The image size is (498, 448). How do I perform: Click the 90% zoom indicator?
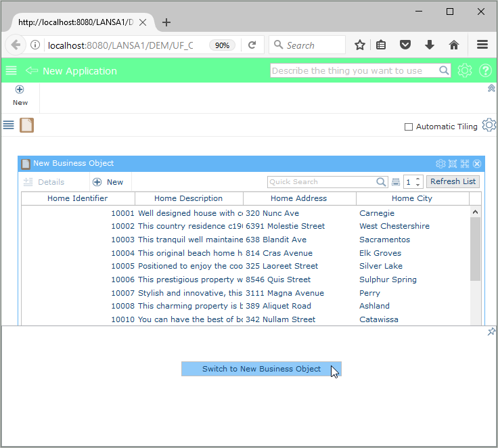[222, 45]
